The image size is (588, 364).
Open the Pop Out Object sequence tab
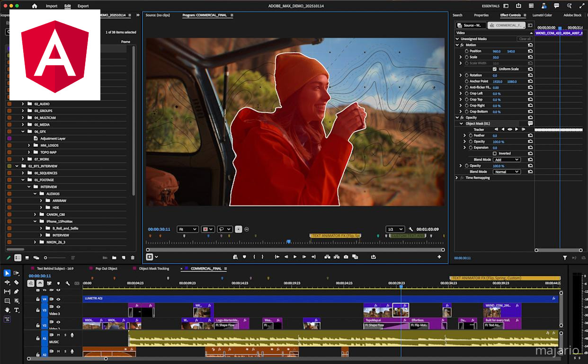[106, 268]
